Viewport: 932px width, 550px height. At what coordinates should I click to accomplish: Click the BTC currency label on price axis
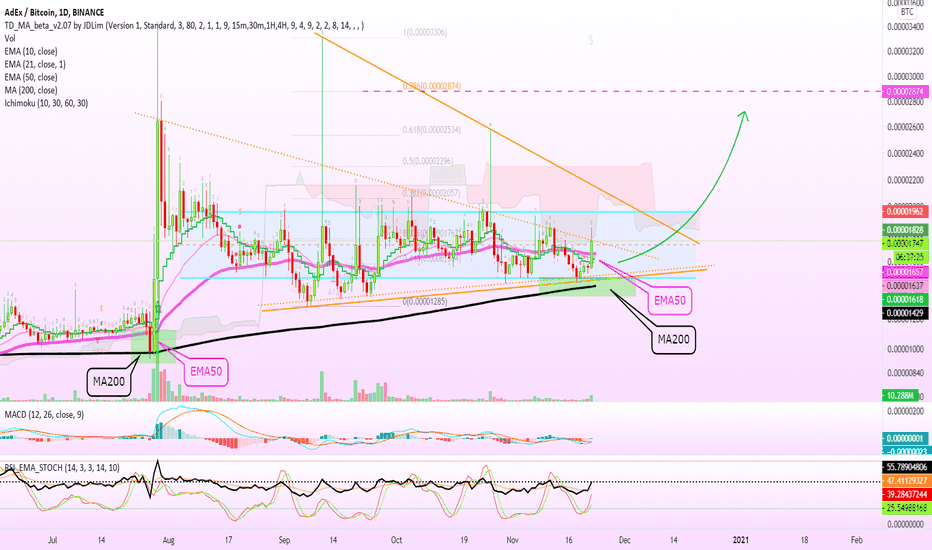907,12
